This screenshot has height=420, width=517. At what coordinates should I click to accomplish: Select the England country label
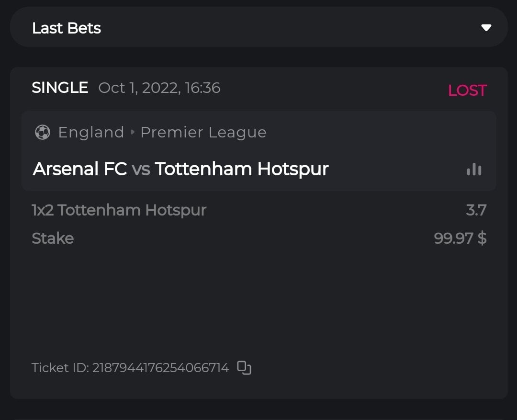(91, 132)
